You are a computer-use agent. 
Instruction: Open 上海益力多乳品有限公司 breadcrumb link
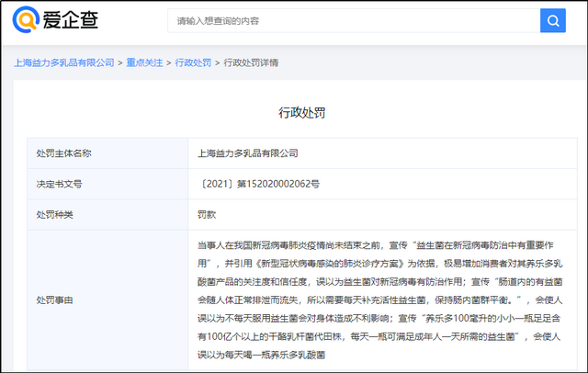[64, 62]
